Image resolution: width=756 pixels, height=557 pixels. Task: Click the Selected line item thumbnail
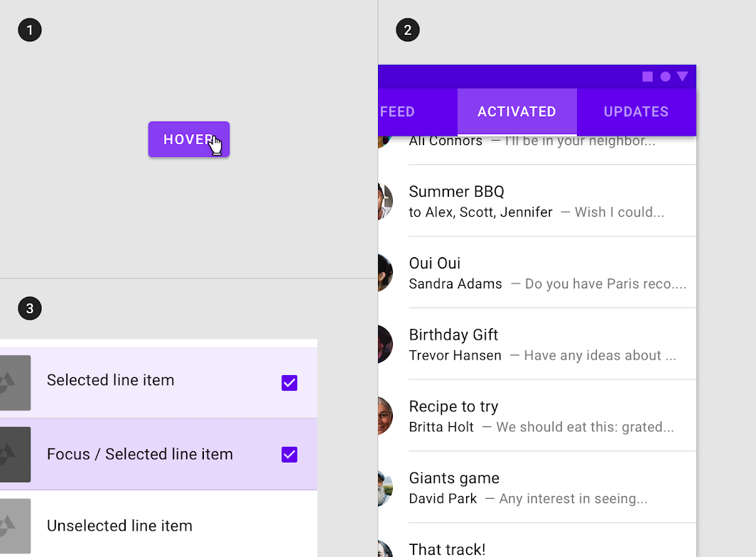pyautogui.click(x=16, y=383)
